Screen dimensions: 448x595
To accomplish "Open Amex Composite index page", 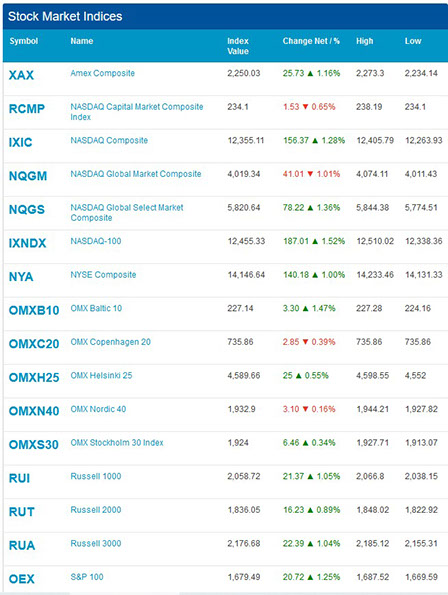I will coord(102,73).
